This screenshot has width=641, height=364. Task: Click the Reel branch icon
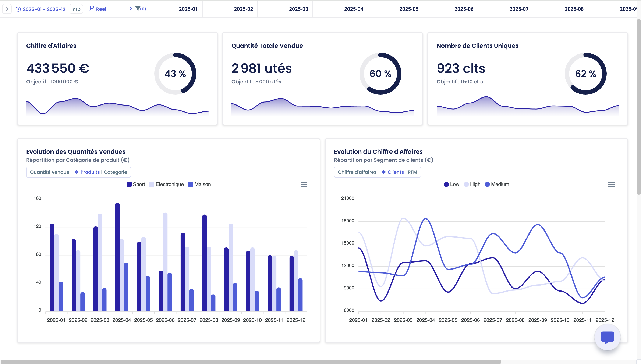click(x=92, y=9)
